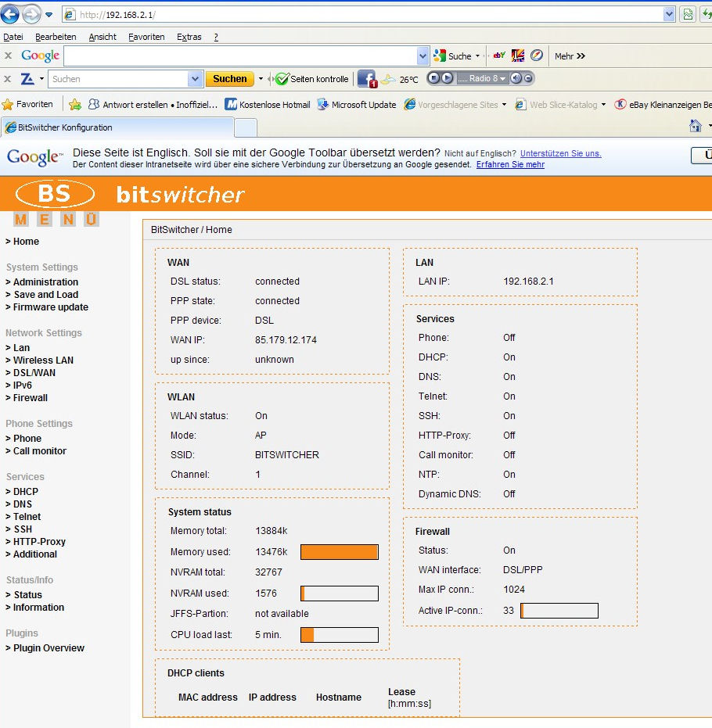Open the Favoriten menu
This screenshot has width=712, height=728.
point(146,37)
